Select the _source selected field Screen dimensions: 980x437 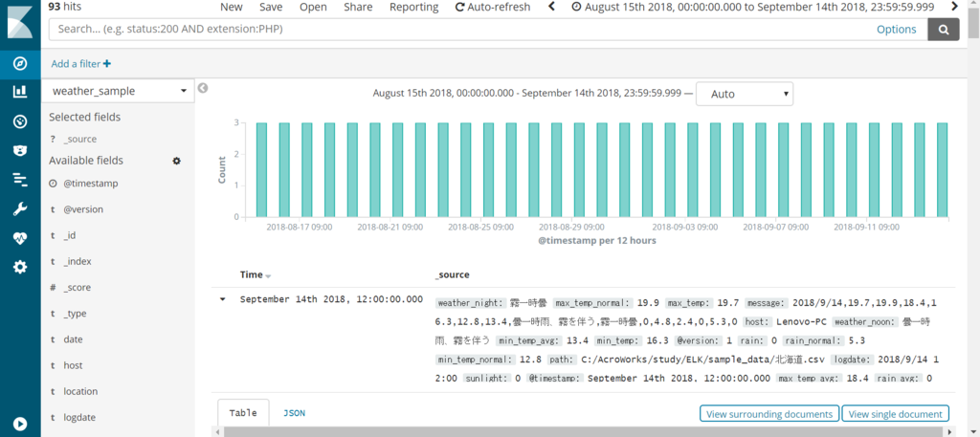pos(80,140)
